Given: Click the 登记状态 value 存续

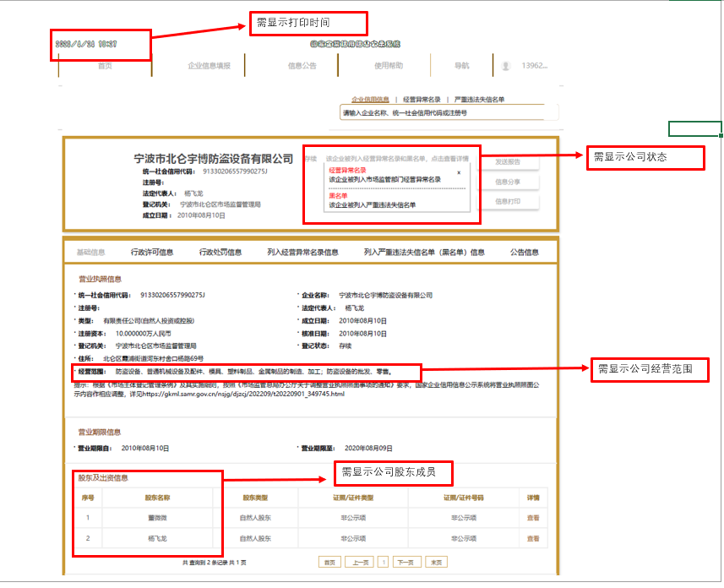Looking at the screenshot, I should pyautogui.click(x=346, y=346).
